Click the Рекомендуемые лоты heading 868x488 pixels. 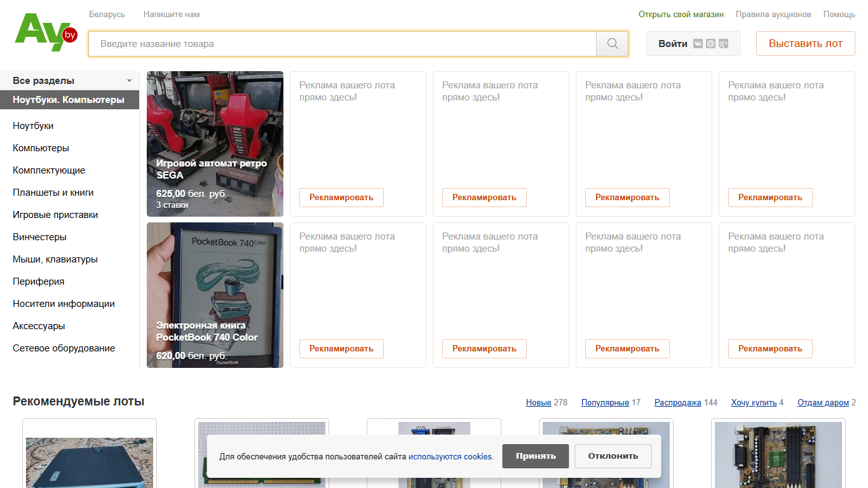[79, 402]
